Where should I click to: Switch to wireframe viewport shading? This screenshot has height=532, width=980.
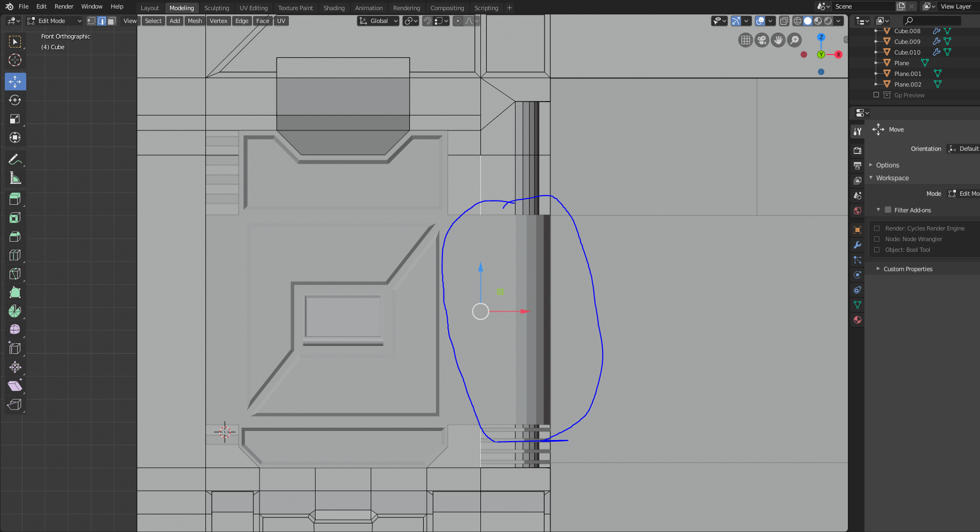tap(798, 21)
